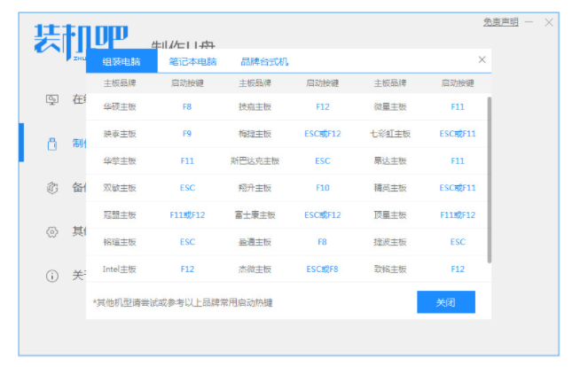Click the 微星主板 brand cell

click(x=390, y=106)
